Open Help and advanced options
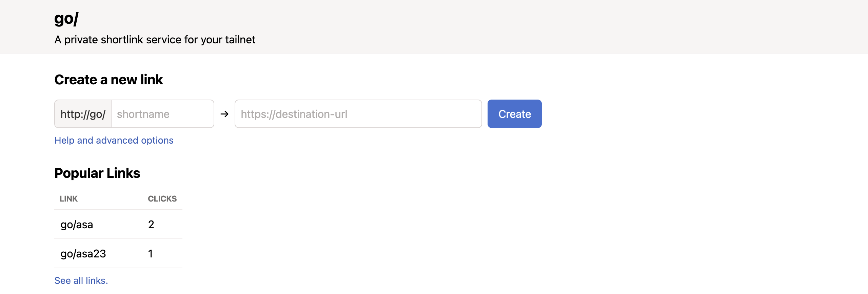The image size is (868, 294). point(114,141)
